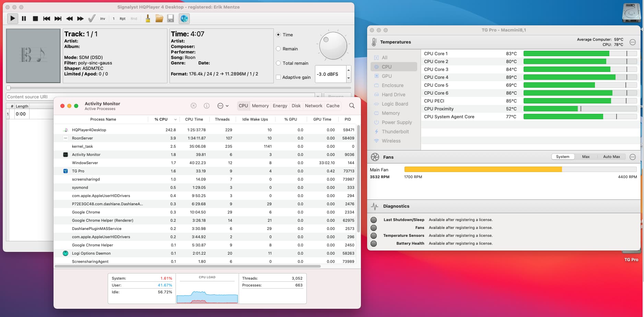Set fan mode to Auto Max
This screenshot has width=644, height=317.
point(611,157)
